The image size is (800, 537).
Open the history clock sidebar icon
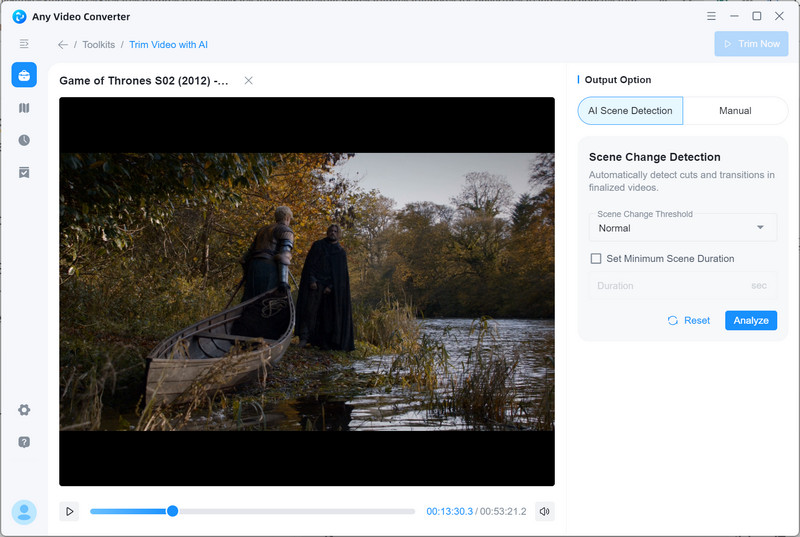coord(24,140)
